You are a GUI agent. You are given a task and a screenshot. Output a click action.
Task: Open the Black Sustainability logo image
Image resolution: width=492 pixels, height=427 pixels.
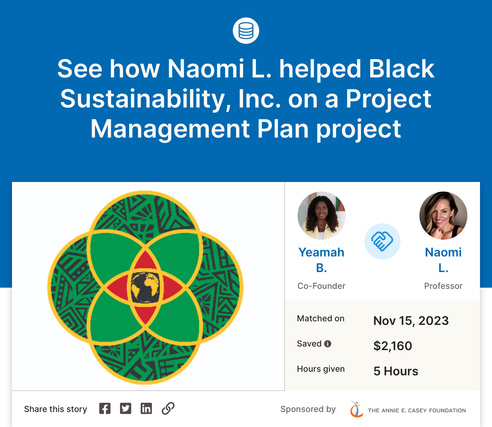click(x=146, y=287)
